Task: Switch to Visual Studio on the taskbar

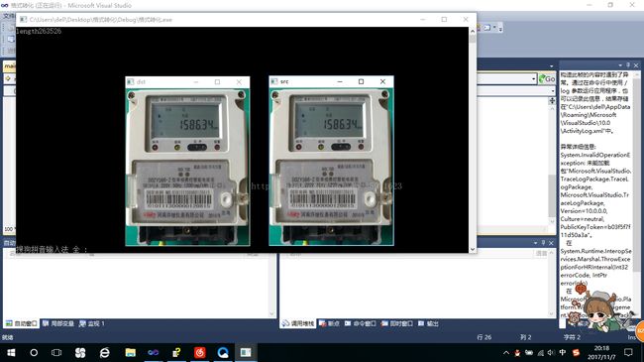Action: point(154,352)
